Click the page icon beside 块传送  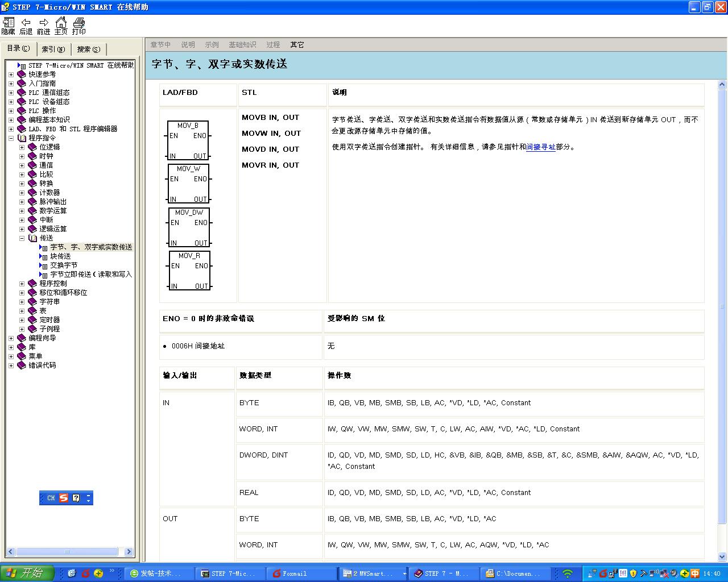coord(43,256)
